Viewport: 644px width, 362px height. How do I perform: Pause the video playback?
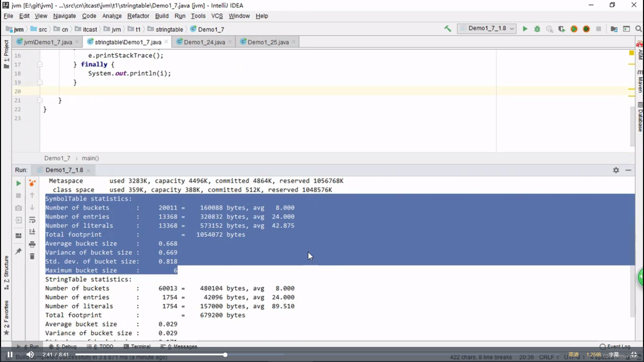(10, 355)
